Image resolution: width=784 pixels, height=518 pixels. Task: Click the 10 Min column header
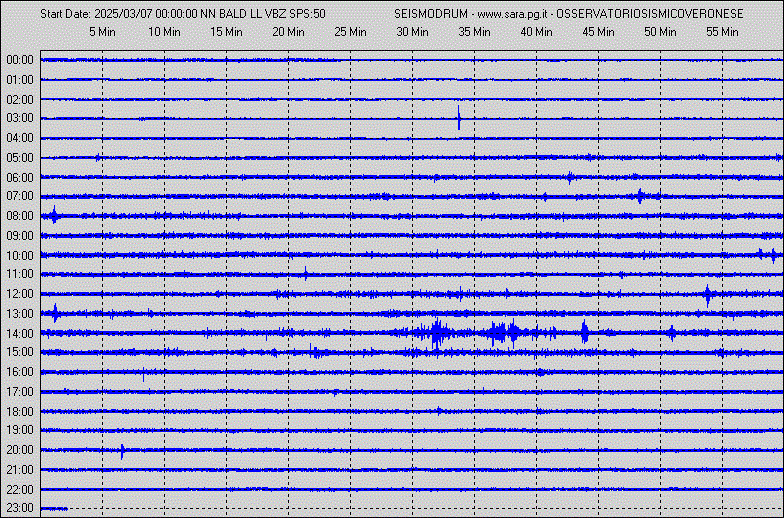click(x=164, y=32)
